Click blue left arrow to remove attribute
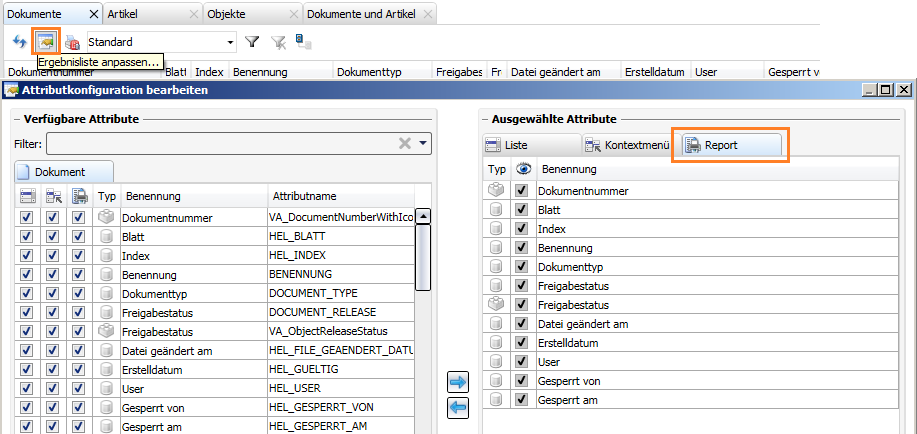This screenshot has height=434, width=917. [x=457, y=406]
